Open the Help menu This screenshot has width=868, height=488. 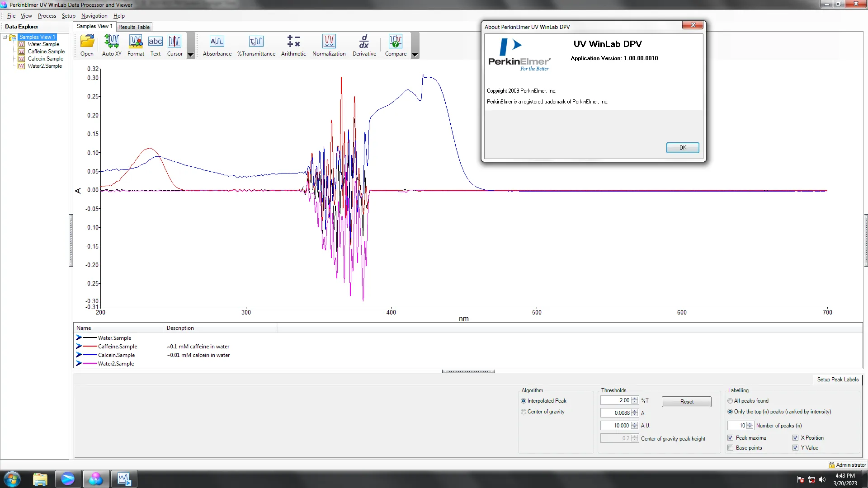119,16
